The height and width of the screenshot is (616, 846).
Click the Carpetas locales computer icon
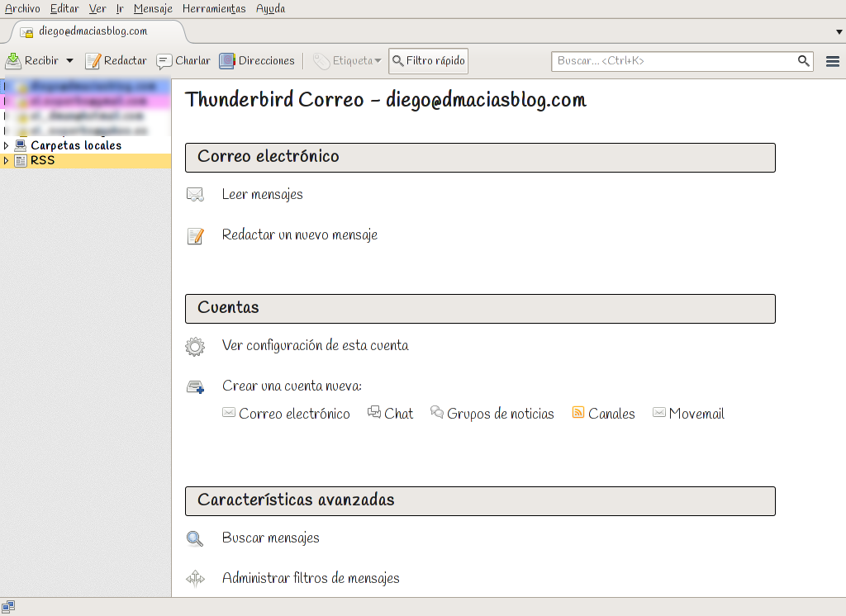coord(21,145)
